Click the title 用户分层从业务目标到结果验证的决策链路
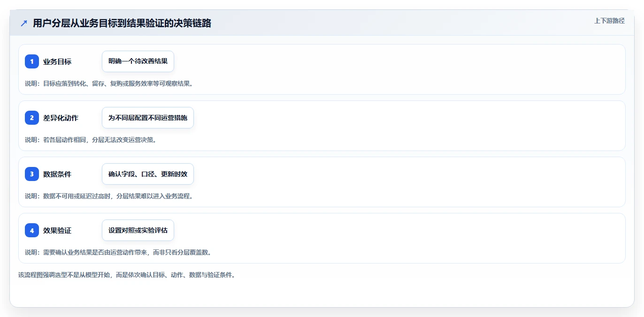This screenshot has width=644, height=317. (122, 23)
